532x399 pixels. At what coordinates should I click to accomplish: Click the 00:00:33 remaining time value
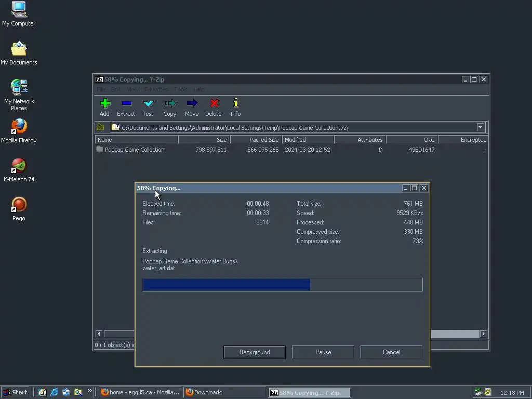258,213
